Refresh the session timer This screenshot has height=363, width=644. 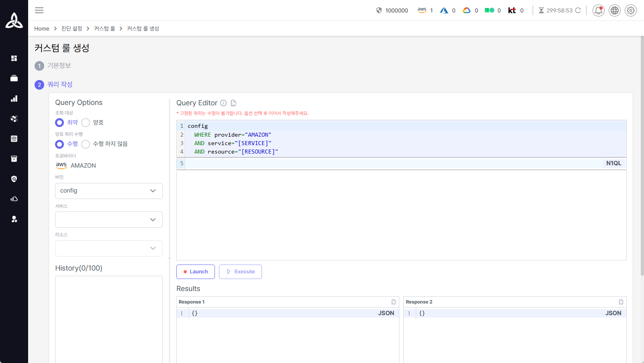coord(578,10)
